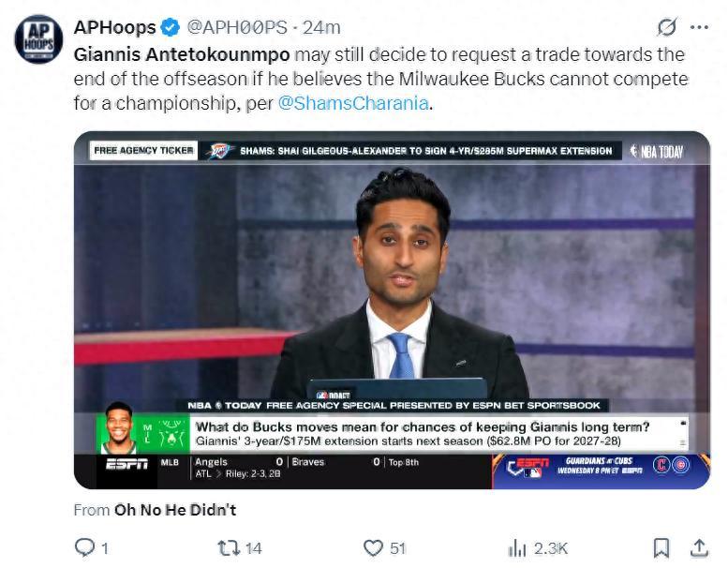The height and width of the screenshot is (568, 728).
Task: Open the @ShamsCharania mention link
Action: (354, 103)
